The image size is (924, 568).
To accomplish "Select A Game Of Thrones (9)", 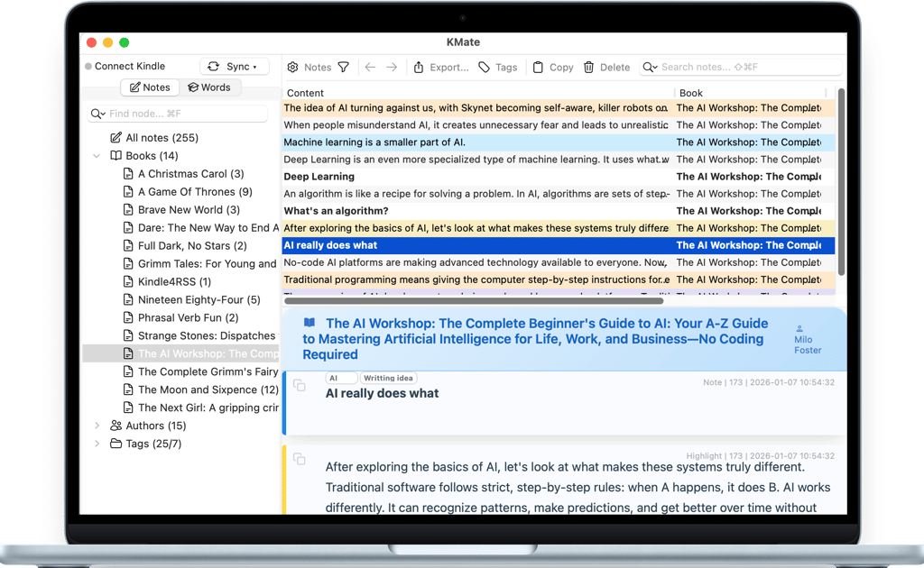I will pyautogui.click(x=195, y=192).
